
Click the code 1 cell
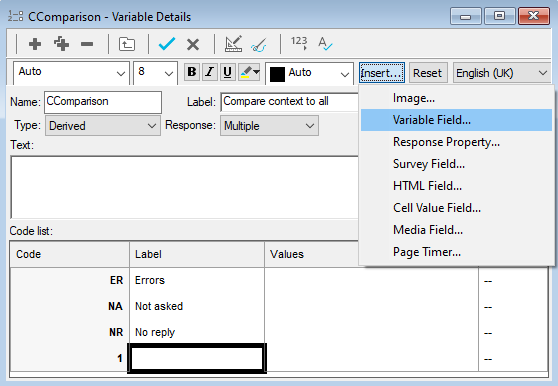coord(70,358)
